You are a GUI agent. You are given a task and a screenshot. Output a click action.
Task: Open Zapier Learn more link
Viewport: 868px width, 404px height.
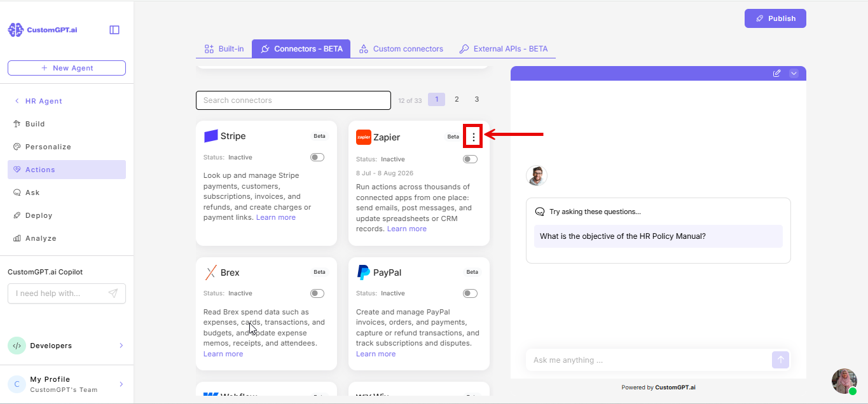click(407, 229)
